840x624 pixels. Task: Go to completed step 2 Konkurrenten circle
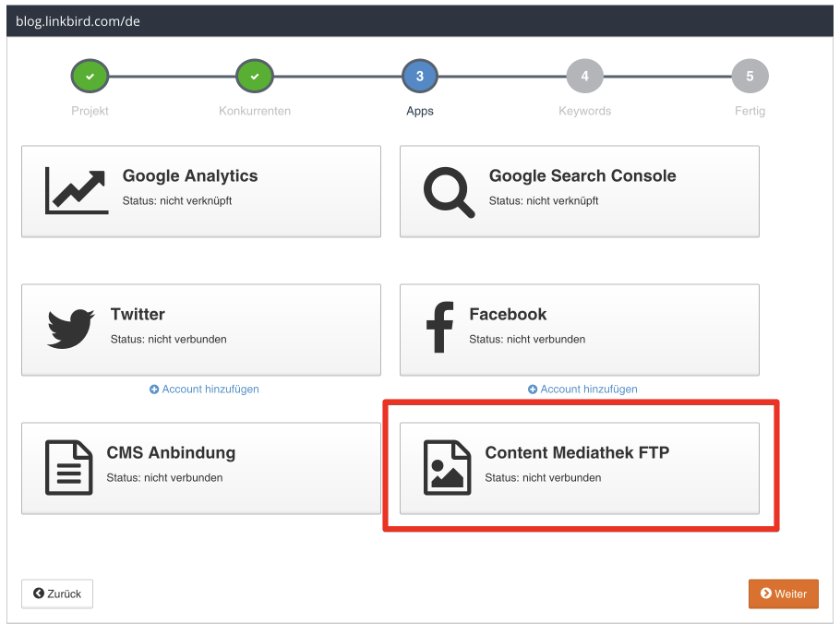255,76
